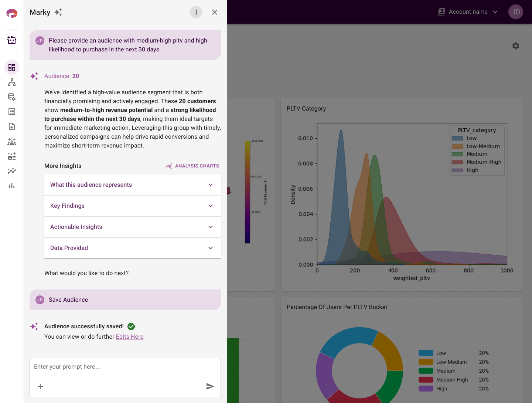The width and height of the screenshot is (532, 403).
Task: Open the Marky info icon
Action: click(x=196, y=12)
